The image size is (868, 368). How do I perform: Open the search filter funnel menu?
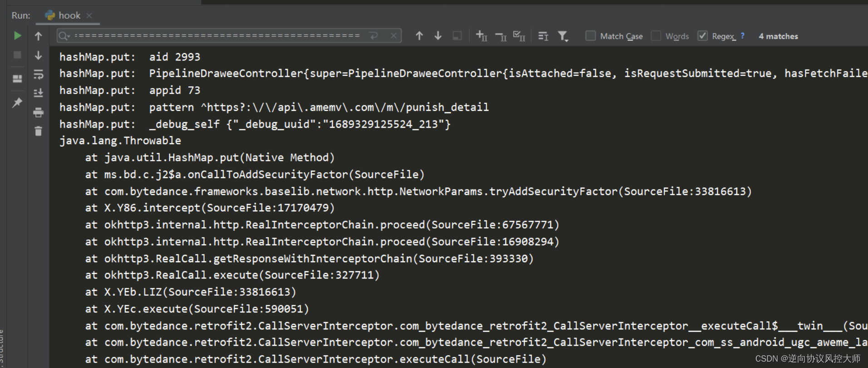[563, 36]
